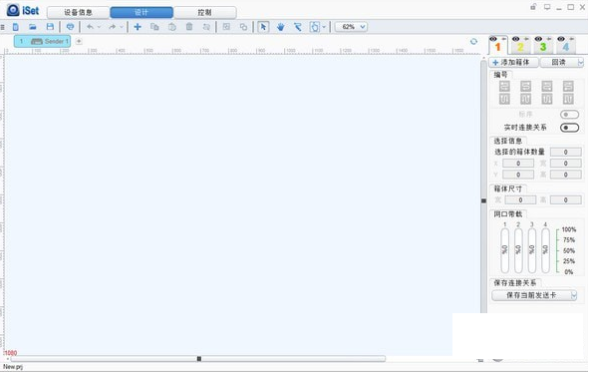Click the horizontal scrollbar below canvas
The image size is (596, 375).
pos(198,359)
